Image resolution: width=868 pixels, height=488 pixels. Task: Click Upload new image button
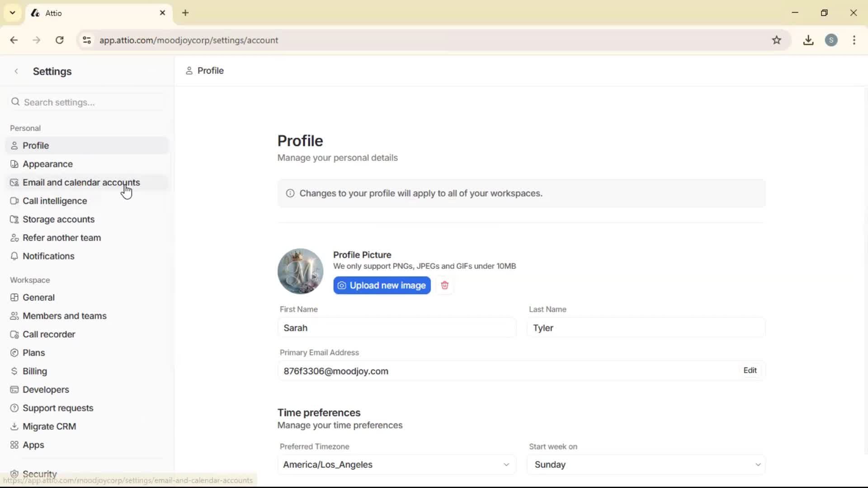pos(382,286)
